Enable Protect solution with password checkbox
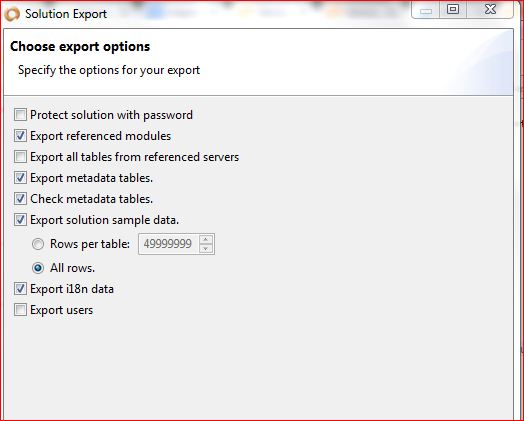The width and height of the screenshot is (524, 421). [x=20, y=115]
